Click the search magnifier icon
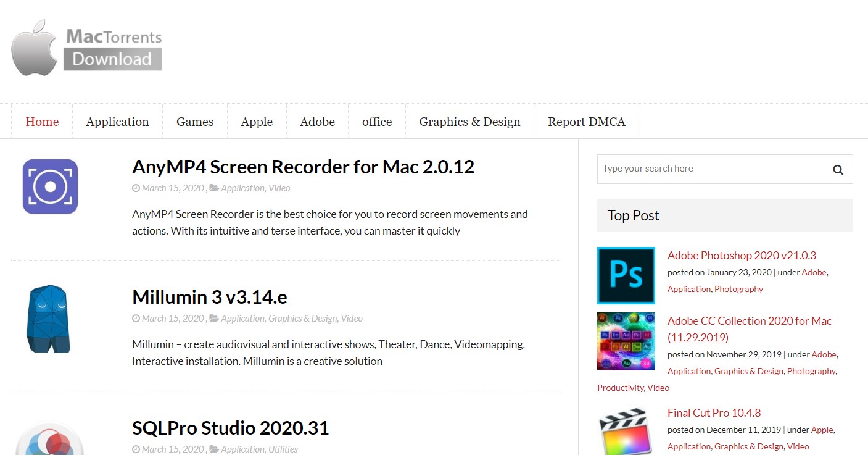The height and width of the screenshot is (455, 868). (838, 169)
